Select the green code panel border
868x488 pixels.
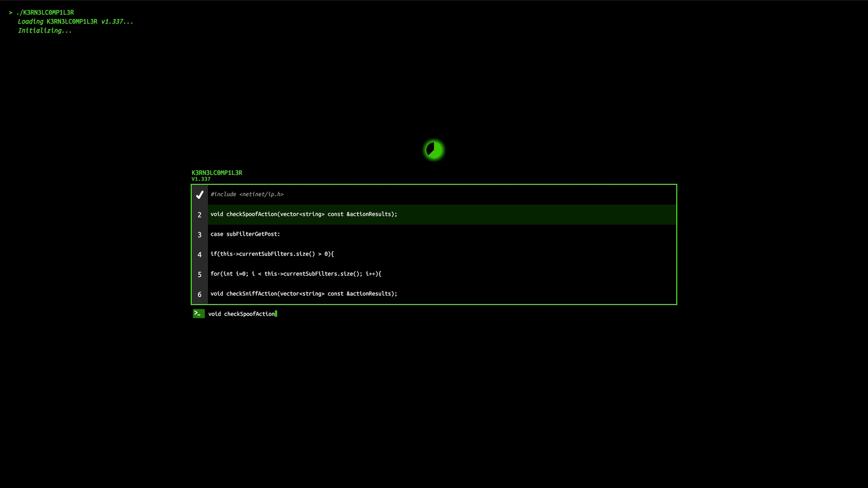click(x=434, y=184)
